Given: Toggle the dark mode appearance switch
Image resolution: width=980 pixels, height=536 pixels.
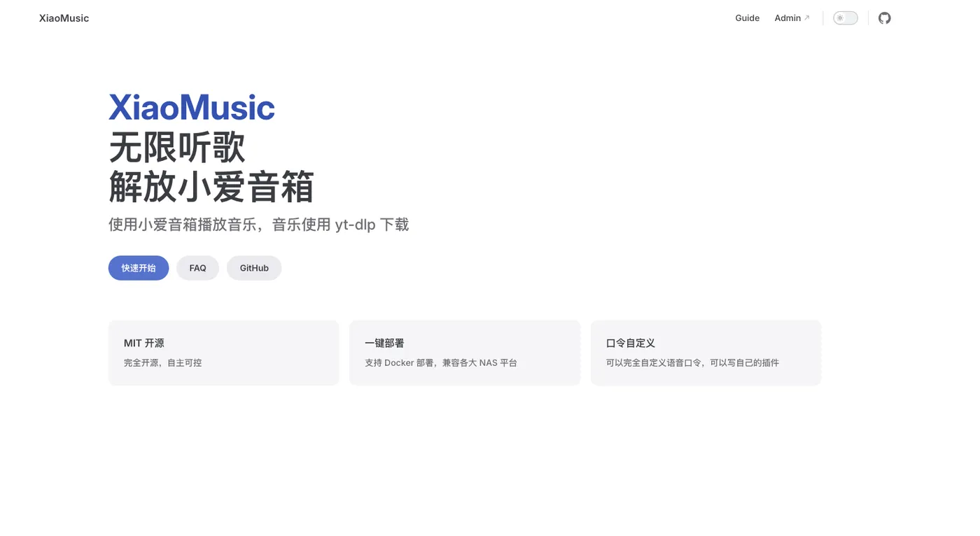Looking at the screenshot, I should [x=846, y=18].
